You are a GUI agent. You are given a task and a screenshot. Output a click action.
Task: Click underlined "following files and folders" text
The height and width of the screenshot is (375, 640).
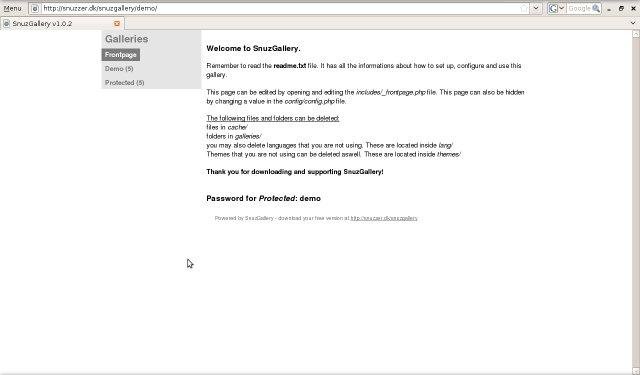coord(273,118)
